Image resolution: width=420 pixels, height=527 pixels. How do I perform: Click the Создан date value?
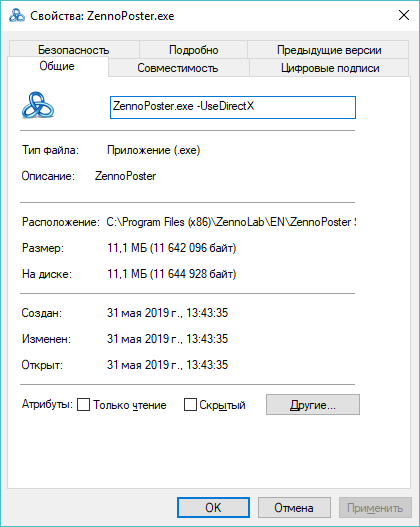pos(167,313)
